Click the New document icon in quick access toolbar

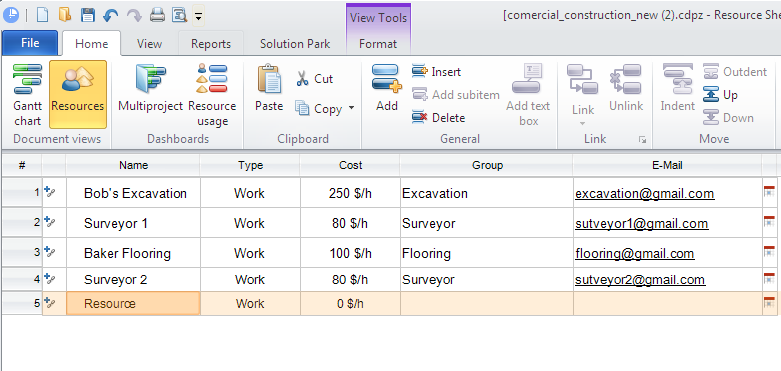coord(42,15)
